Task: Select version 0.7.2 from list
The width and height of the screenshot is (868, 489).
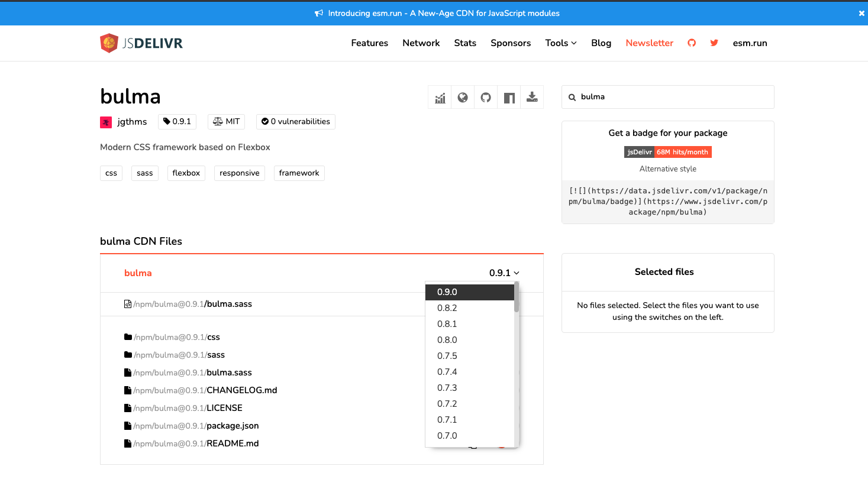Action: pyautogui.click(x=470, y=404)
